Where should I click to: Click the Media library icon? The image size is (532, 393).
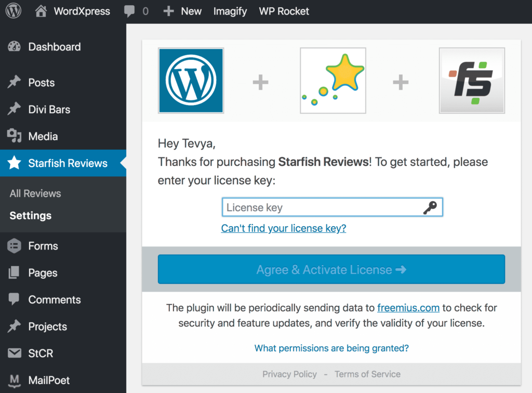pos(14,136)
